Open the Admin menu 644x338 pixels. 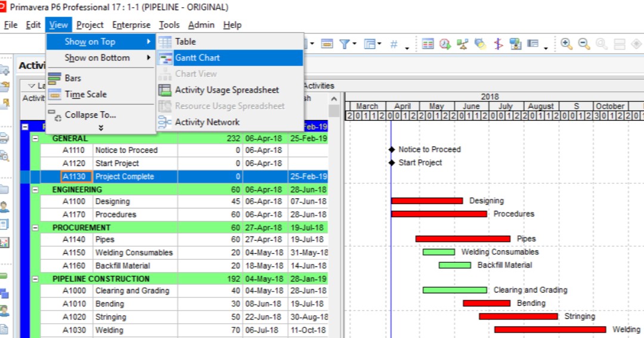tap(202, 24)
